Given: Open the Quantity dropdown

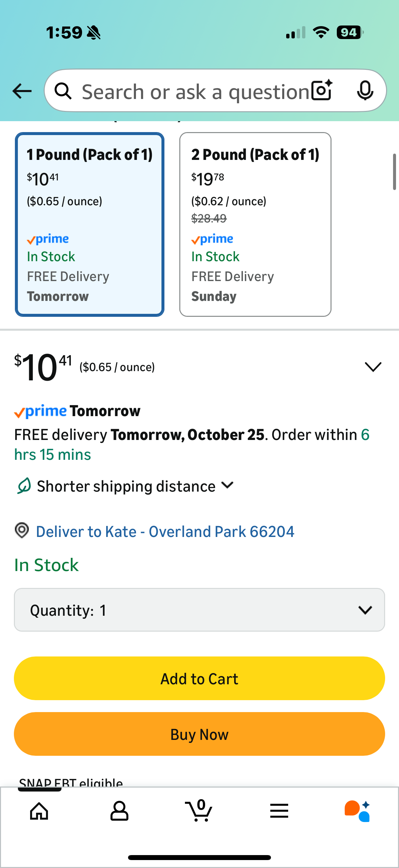Looking at the screenshot, I should (x=199, y=610).
